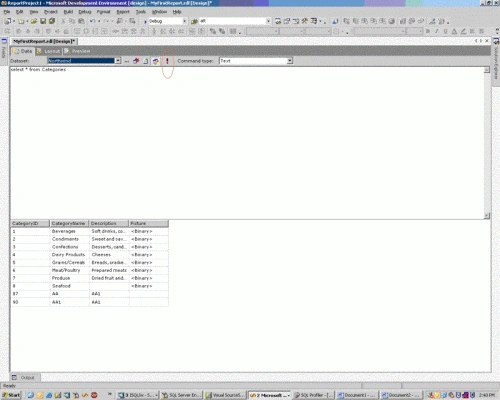This screenshot has width=500, height=400.
Task: Click the Open File folder icon
Action: point(34,21)
